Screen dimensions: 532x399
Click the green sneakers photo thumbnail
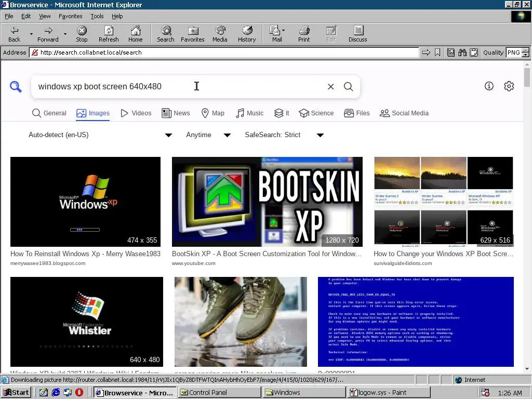(x=241, y=322)
